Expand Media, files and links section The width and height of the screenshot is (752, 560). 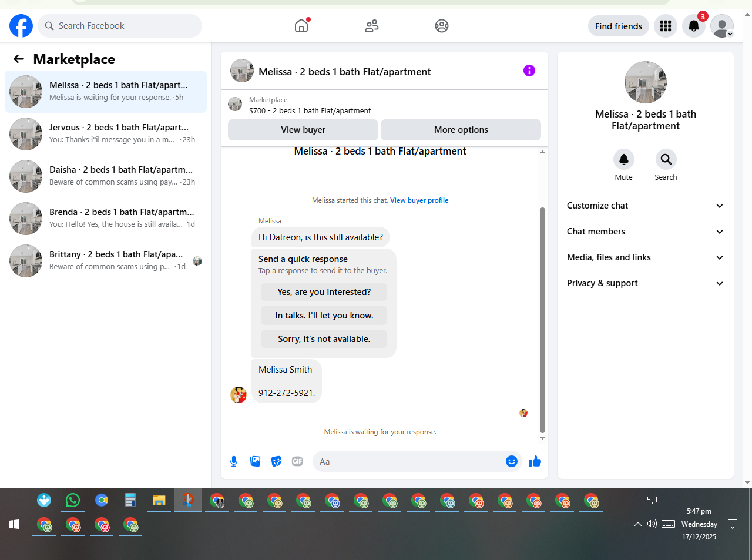pos(646,257)
